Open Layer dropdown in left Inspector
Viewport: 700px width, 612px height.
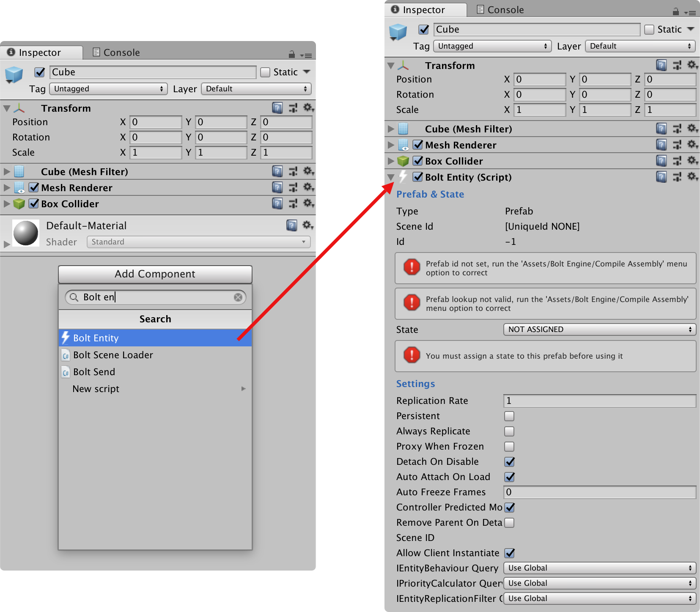[256, 89]
